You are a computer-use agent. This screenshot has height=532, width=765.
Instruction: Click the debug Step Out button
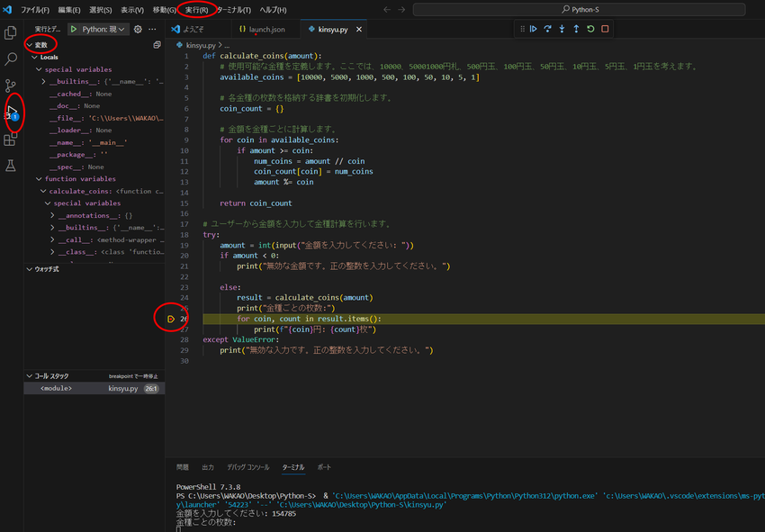[x=576, y=30]
